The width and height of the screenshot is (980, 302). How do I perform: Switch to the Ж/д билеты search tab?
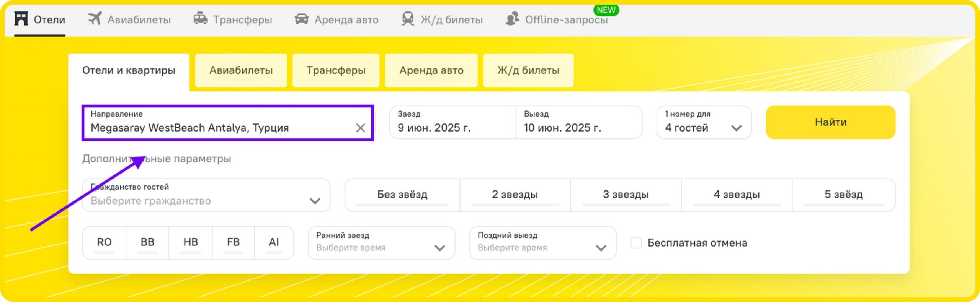[528, 70]
